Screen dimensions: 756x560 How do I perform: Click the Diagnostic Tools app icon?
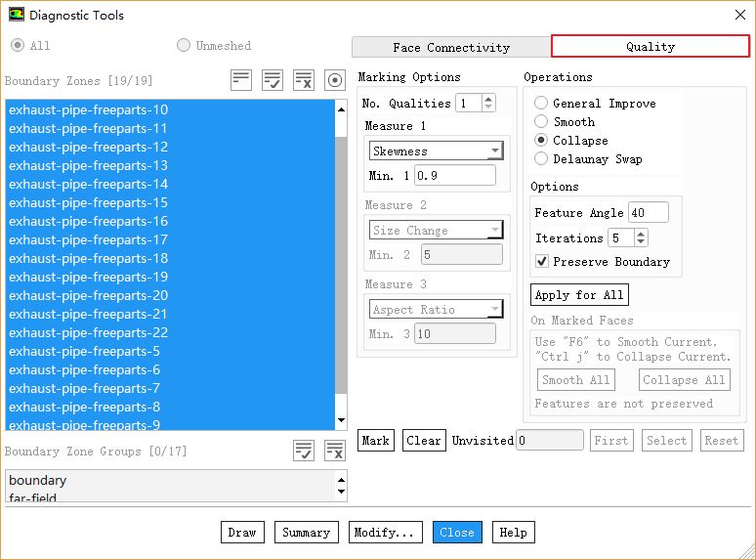point(16,15)
